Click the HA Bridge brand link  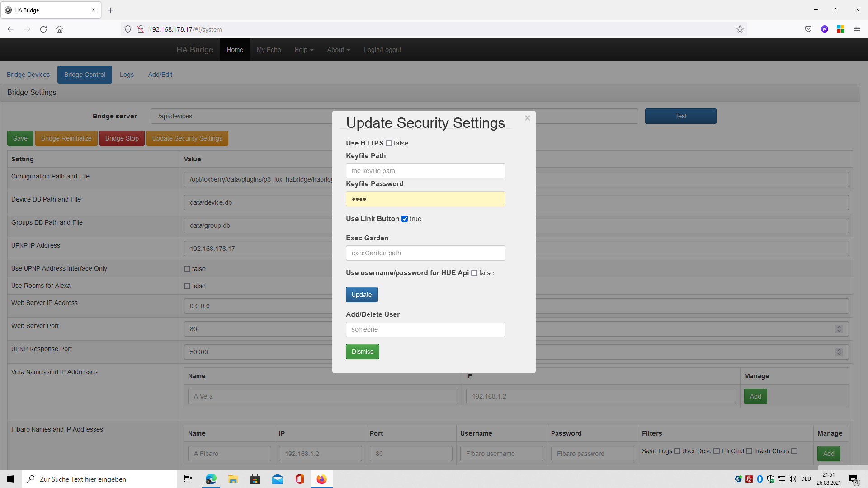195,50
